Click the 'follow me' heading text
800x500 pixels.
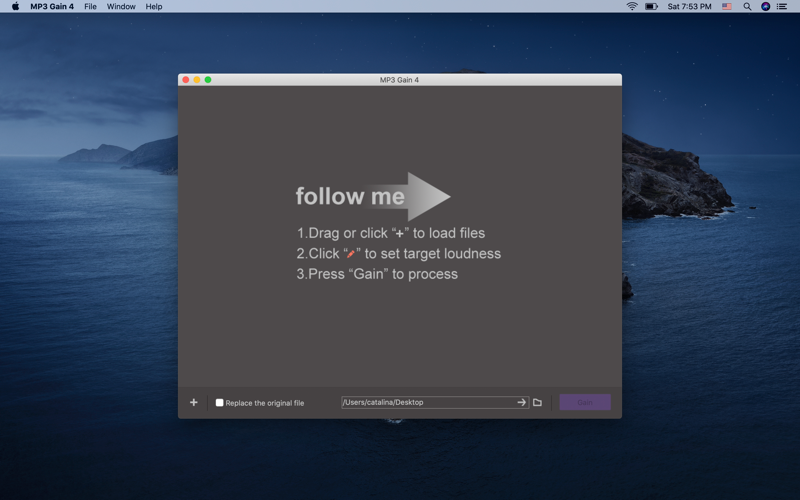(x=350, y=196)
